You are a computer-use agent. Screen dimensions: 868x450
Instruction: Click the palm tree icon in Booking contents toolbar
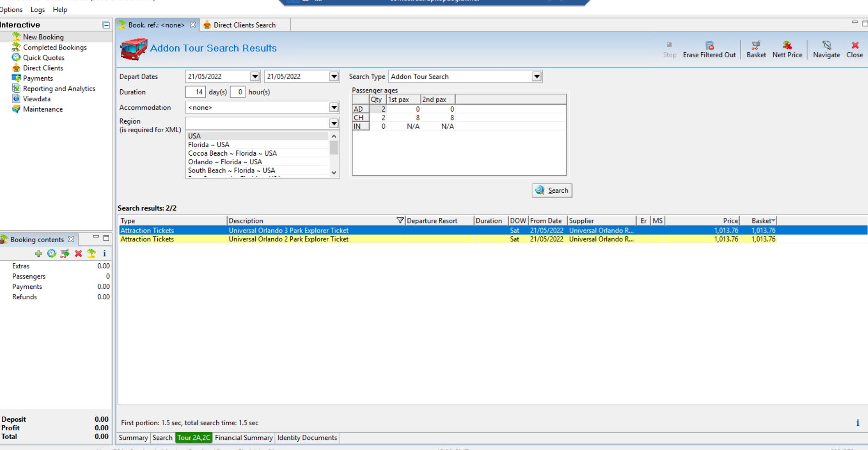[92, 254]
